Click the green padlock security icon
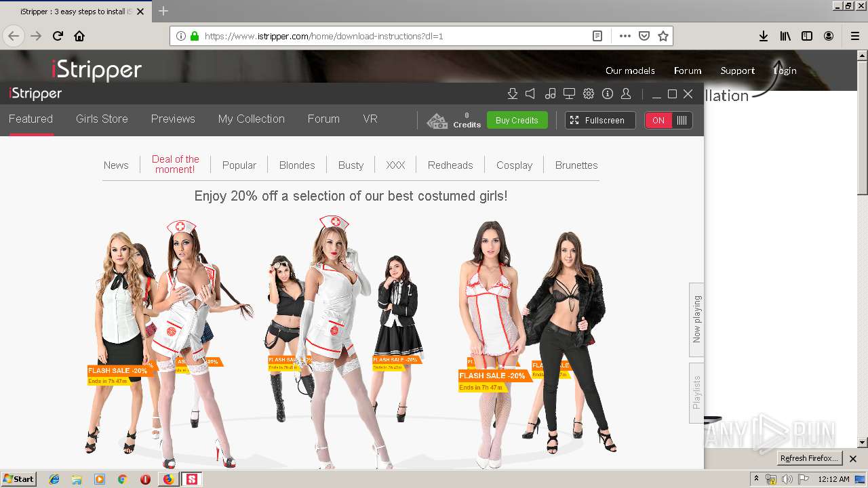This screenshot has width=868, height=488. (195, 36)
